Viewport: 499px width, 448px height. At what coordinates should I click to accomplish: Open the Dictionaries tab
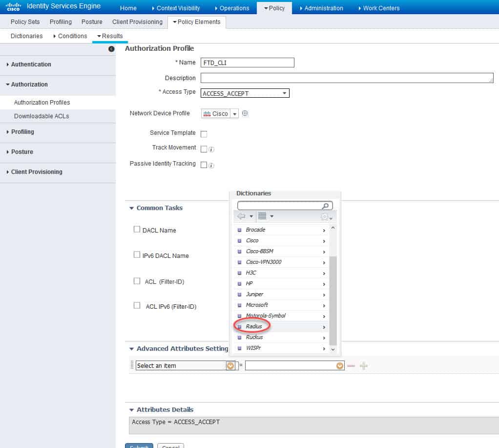coord(26,36)
